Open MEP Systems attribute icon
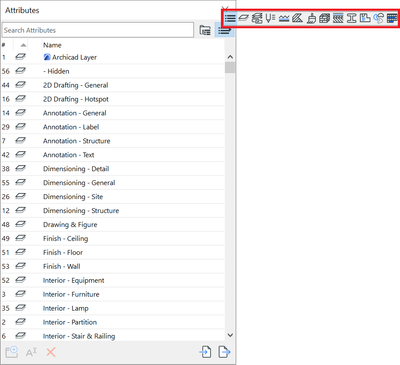 (378, 18)
